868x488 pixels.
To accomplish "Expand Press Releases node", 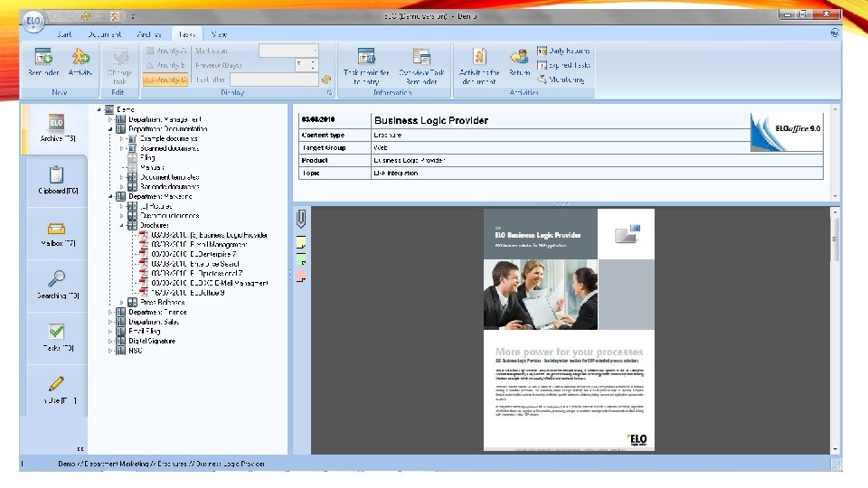I will 122,302.
